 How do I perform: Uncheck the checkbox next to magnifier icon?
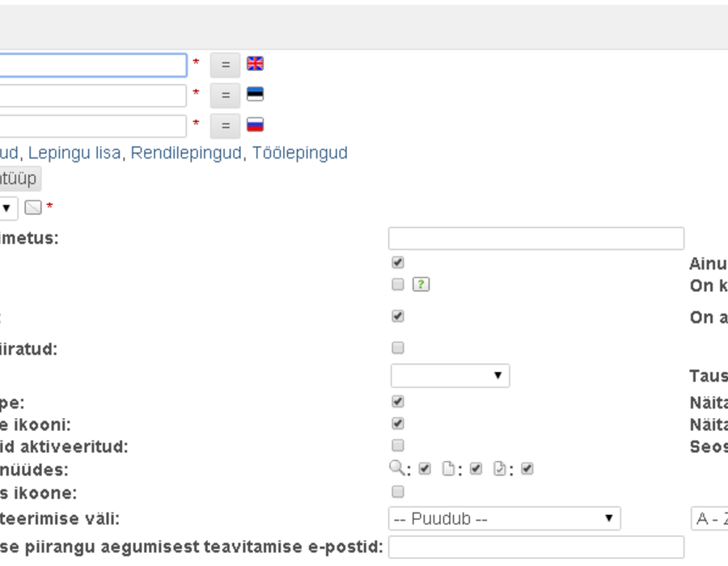coord(425,469)
